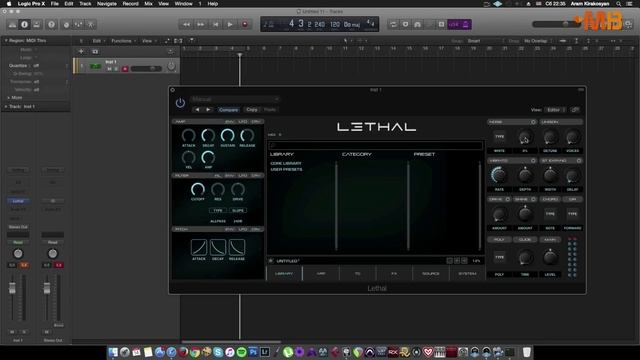
Task: Click the Duplicate Track button beside plus
Action: pyautogui.click(x=95, y=51)
